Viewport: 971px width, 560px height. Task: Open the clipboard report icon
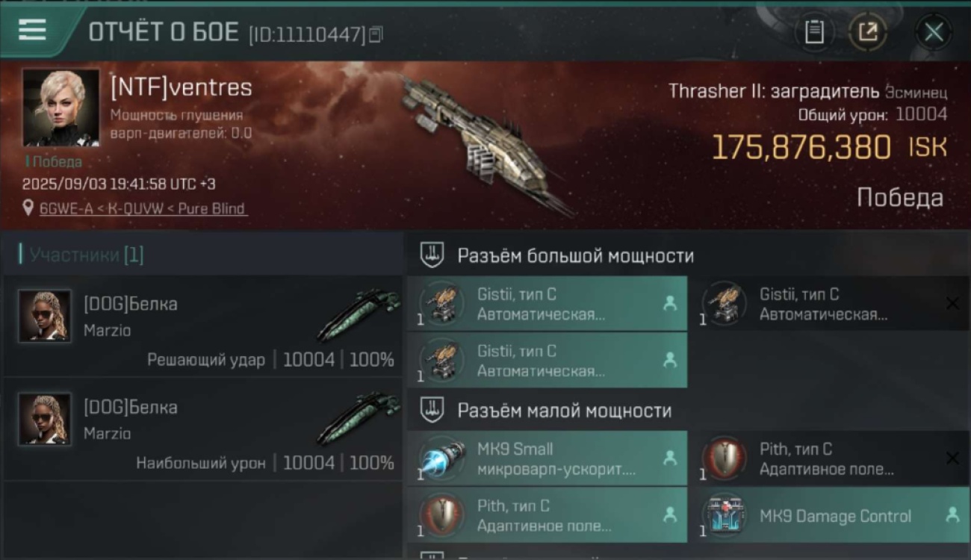(814, 32)
